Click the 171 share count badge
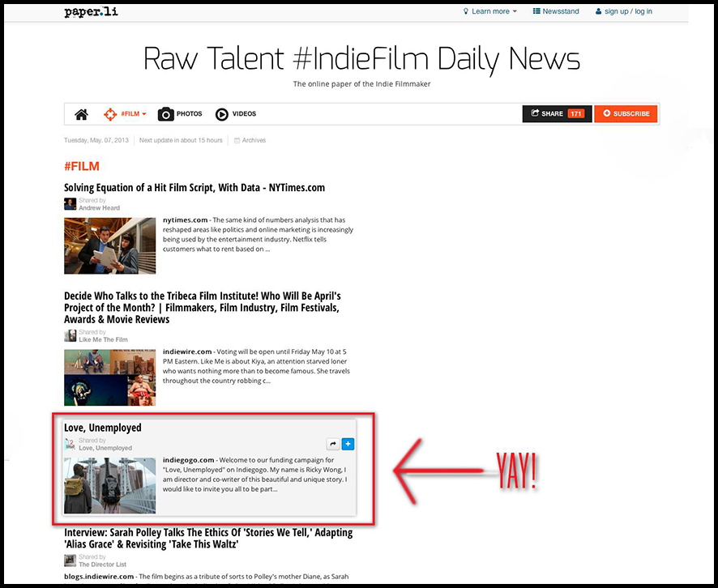The height and width of the screenshot is (588, 718). click(x=576, y=114)
